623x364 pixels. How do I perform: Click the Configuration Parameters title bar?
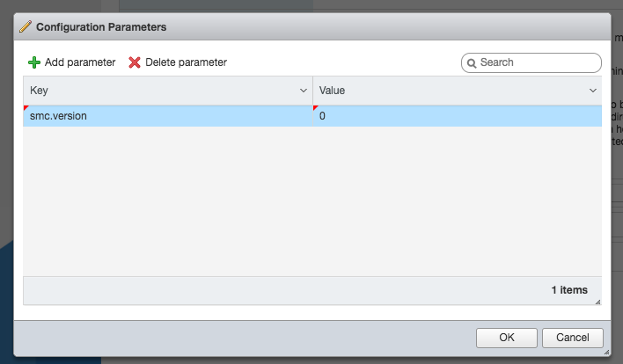pos(312,26)
